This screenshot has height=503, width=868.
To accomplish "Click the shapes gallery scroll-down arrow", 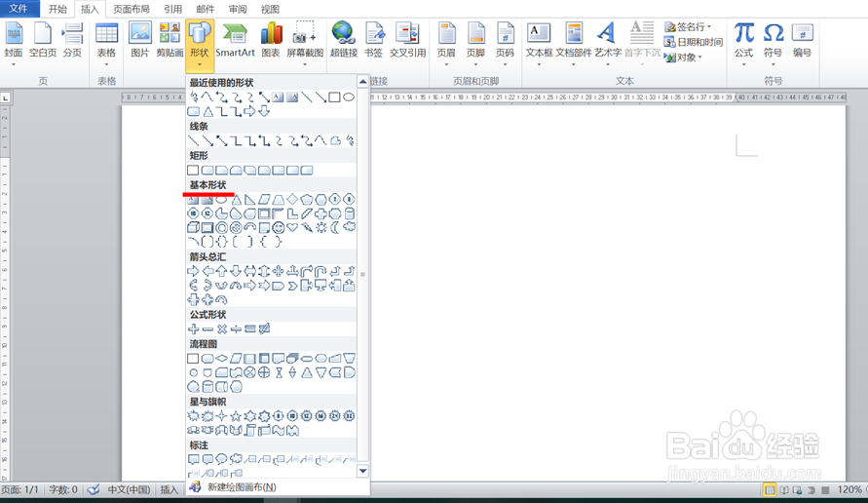I will [x=362, y=471].
